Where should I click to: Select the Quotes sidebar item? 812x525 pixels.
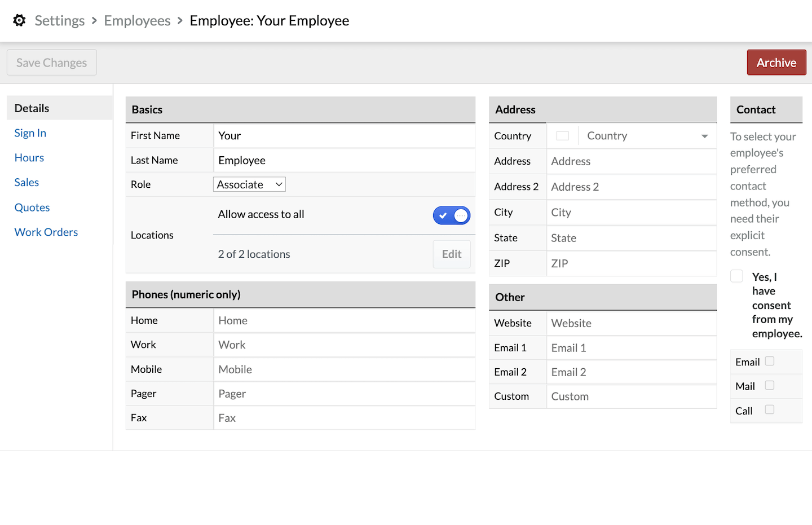[32, 208]
